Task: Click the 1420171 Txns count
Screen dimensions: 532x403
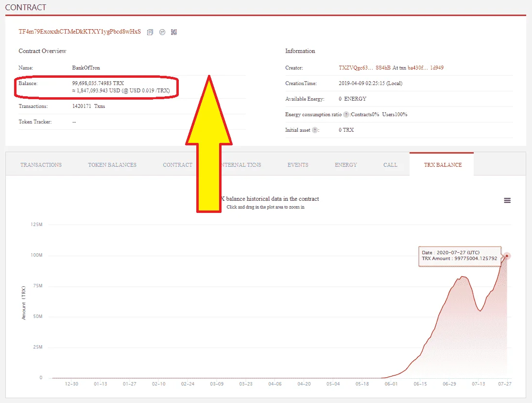Action: (x=88, y=106)
